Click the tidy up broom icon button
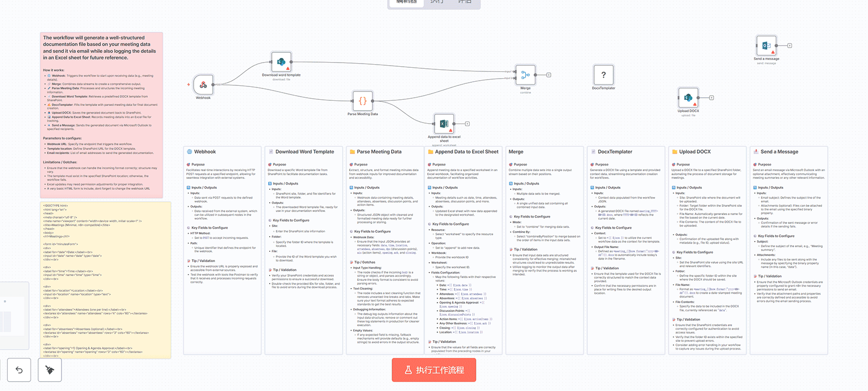Viewport: 868px width, 391px height. 50,370
